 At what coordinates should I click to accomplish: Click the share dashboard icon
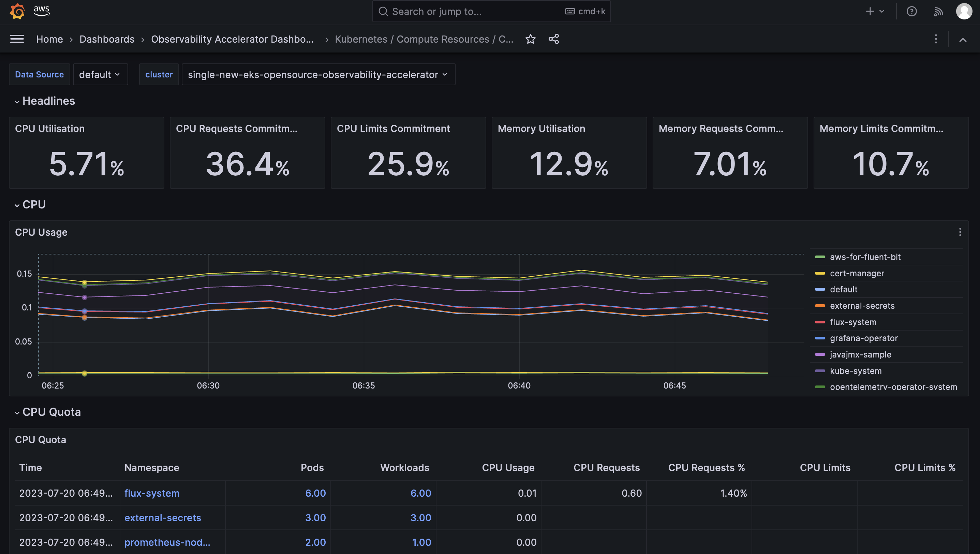click(553, 39)
